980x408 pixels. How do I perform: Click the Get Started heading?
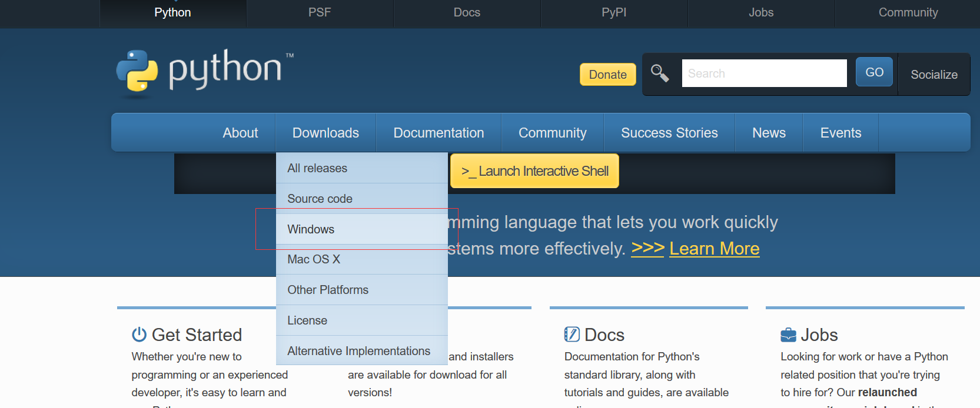click(197, 335)
